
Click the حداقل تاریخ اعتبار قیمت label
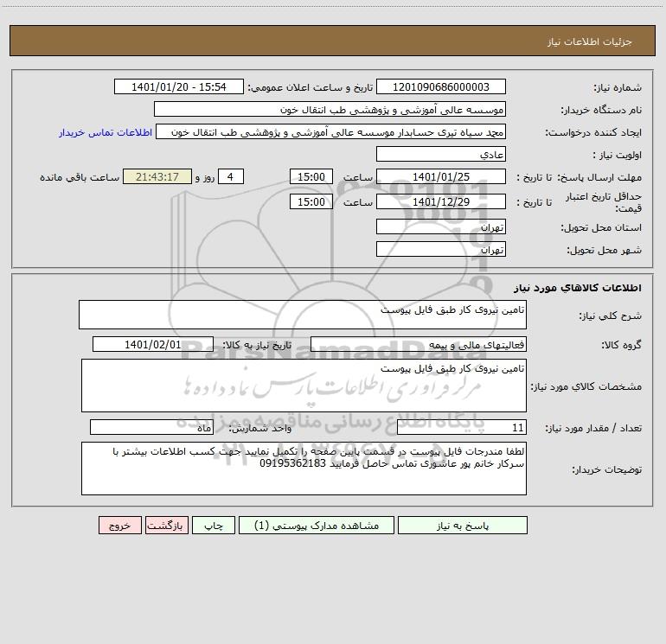click(604, 202)
